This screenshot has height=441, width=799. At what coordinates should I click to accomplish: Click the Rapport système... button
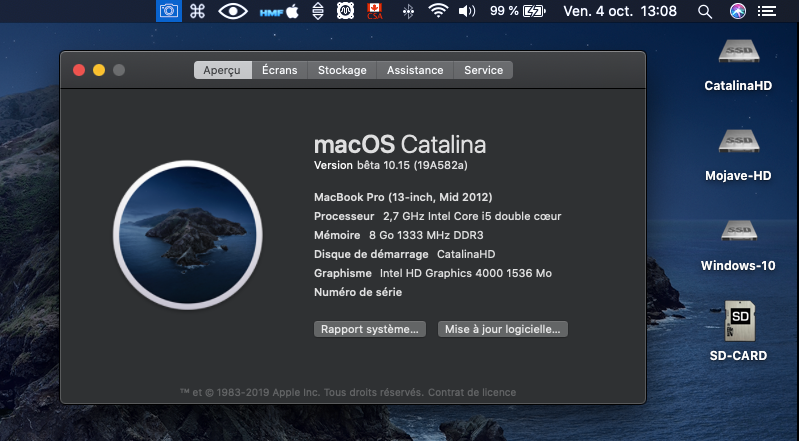tap(370, 329)
